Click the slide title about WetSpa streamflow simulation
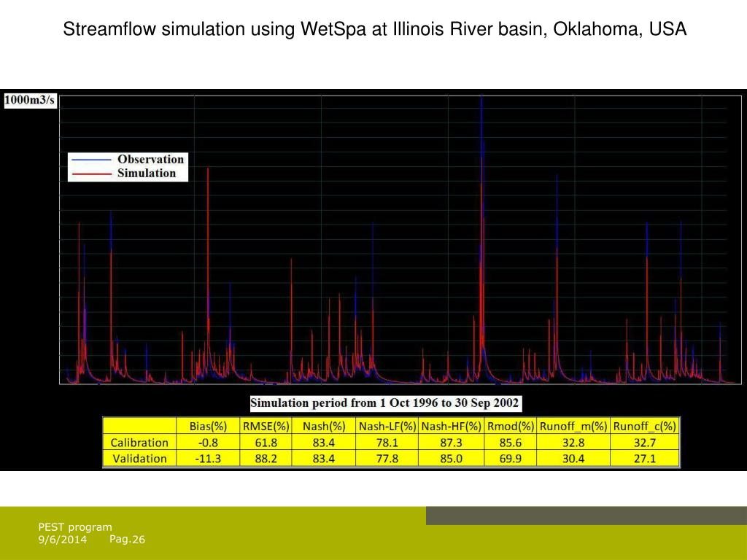Screen dimensions: 747x560 coord(374,30)
